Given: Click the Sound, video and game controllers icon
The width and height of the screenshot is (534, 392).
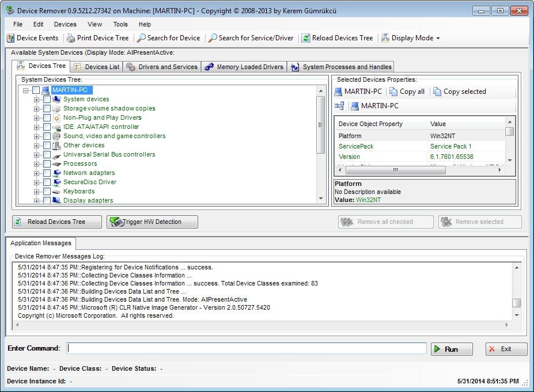Looking at the screenshot, I should (56, 136).
